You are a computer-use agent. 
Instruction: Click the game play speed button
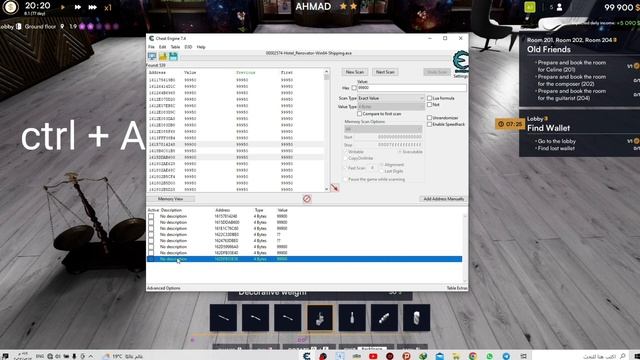(x=62, y=7)
